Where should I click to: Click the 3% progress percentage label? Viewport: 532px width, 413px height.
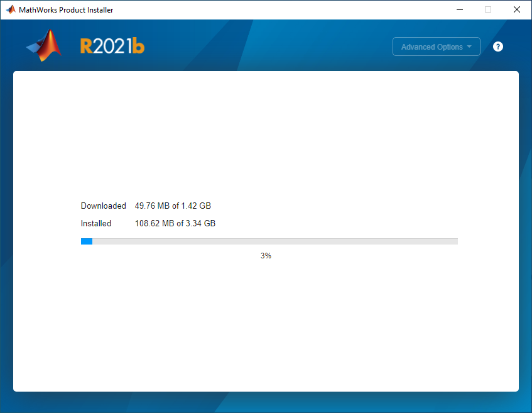266,256
